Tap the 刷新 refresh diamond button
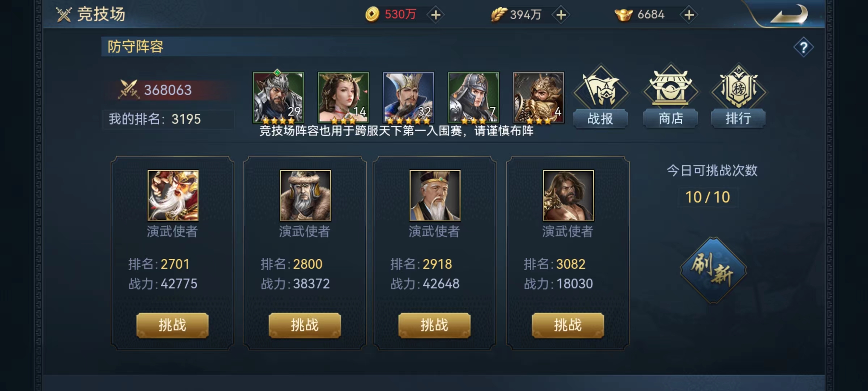 tap(713, 270)
